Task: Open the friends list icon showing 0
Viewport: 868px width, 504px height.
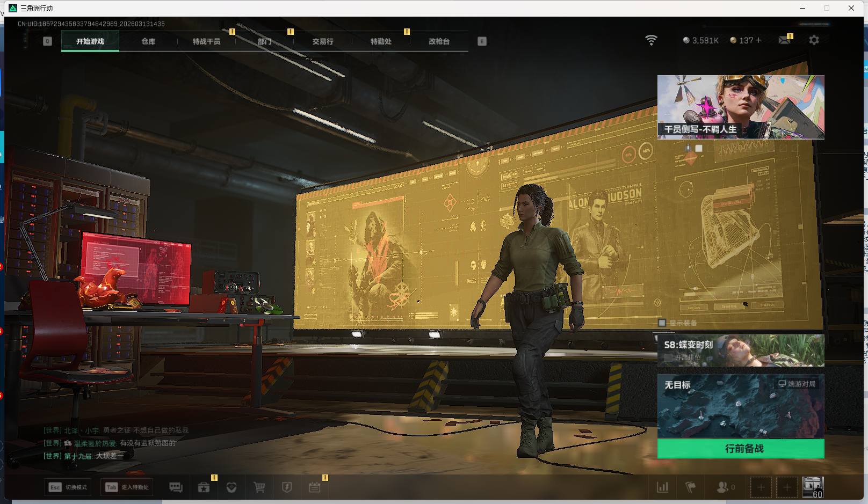Action: coord(726,487)
